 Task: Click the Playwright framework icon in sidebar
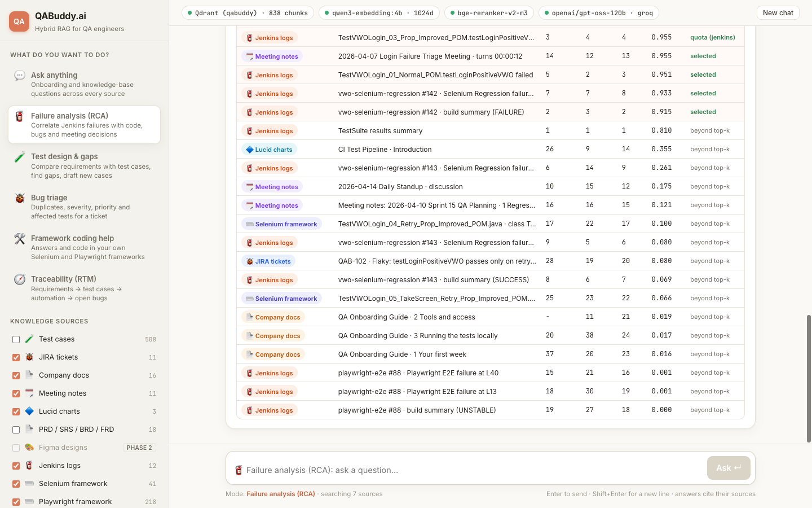(29, 502)
